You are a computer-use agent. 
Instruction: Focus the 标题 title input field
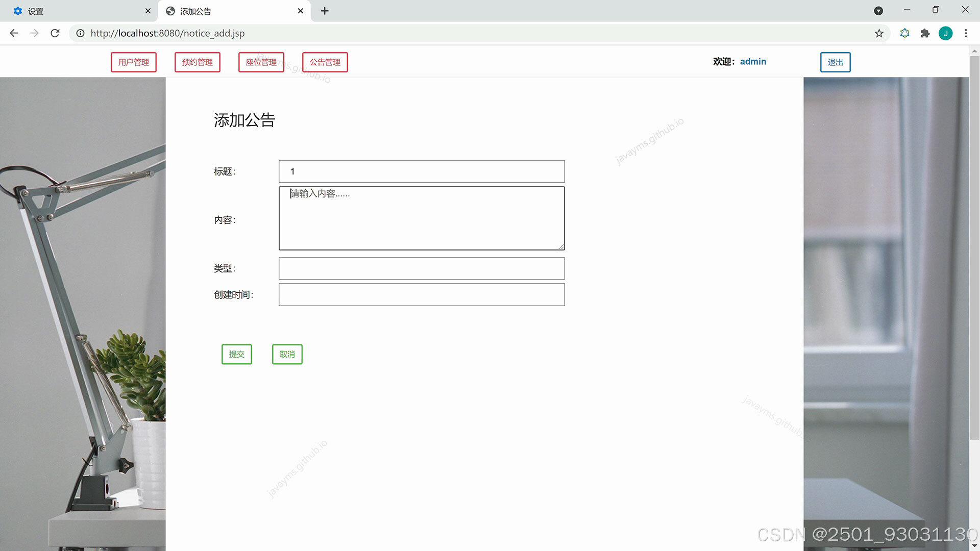click(x=422, y=171)
